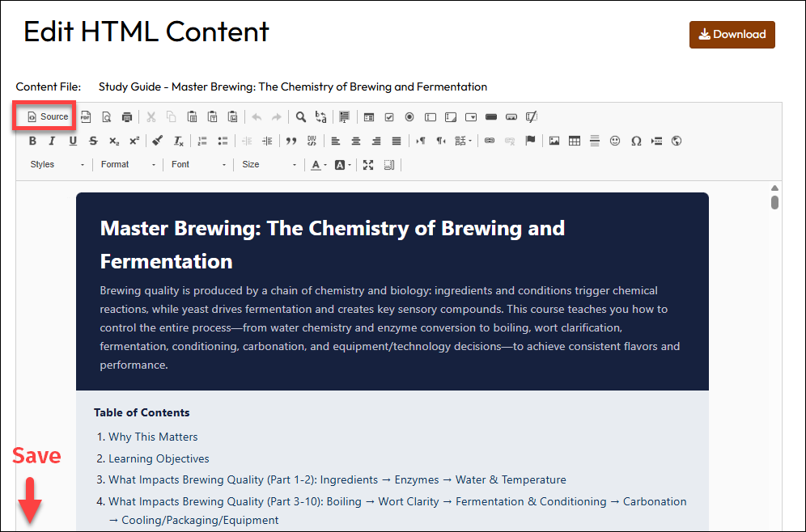Viewport: 806px width, 532px height.
Task: Insert an image using the image icon
Action: 554,141
